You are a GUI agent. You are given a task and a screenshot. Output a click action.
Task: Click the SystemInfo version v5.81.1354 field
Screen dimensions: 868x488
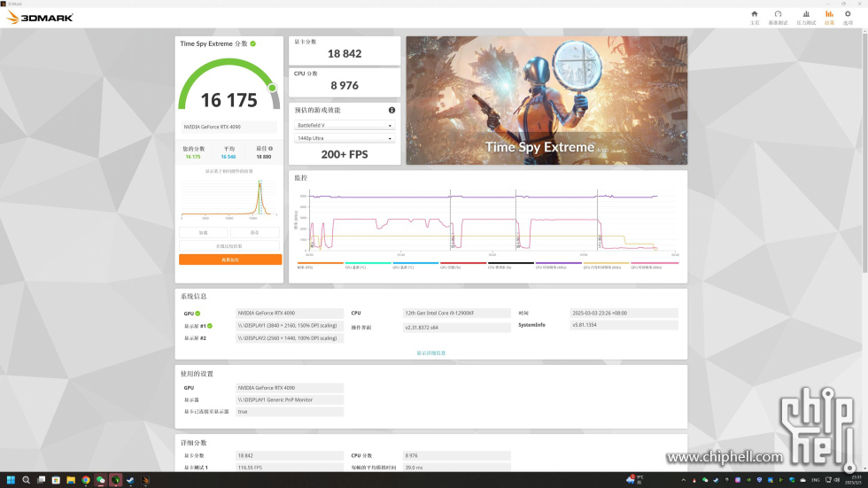point(624,325)
